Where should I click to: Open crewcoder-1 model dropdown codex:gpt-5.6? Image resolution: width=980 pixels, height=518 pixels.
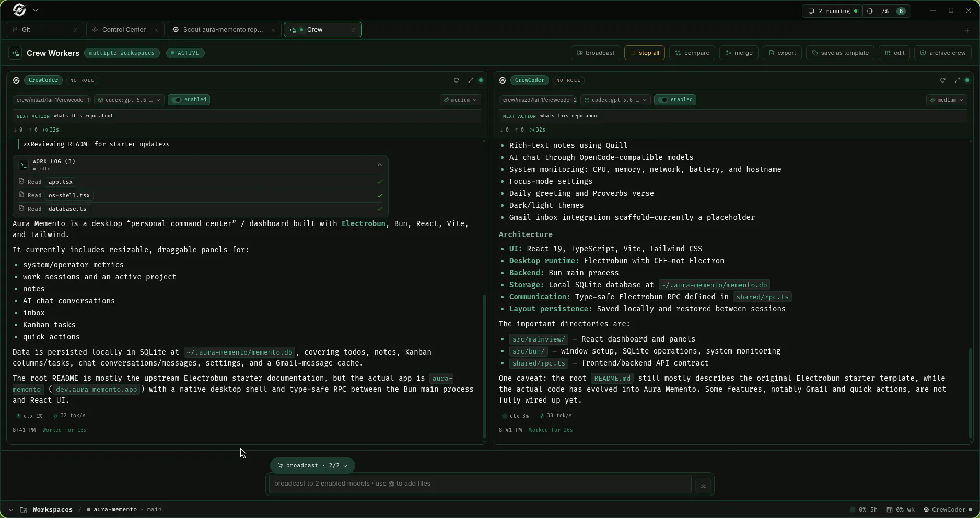(x=129, y=100)
